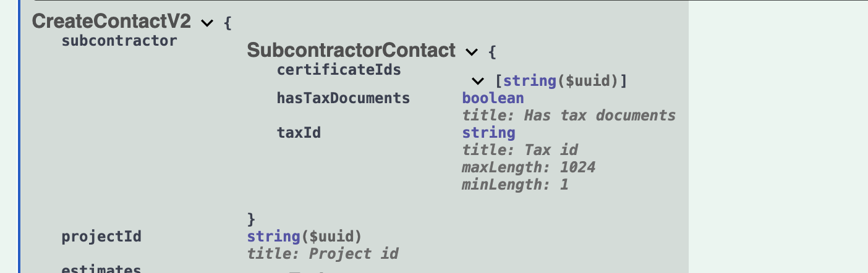Click the CreateContactV2 model title
Viewport: 868px width, 273px height.
coord(111,22)
